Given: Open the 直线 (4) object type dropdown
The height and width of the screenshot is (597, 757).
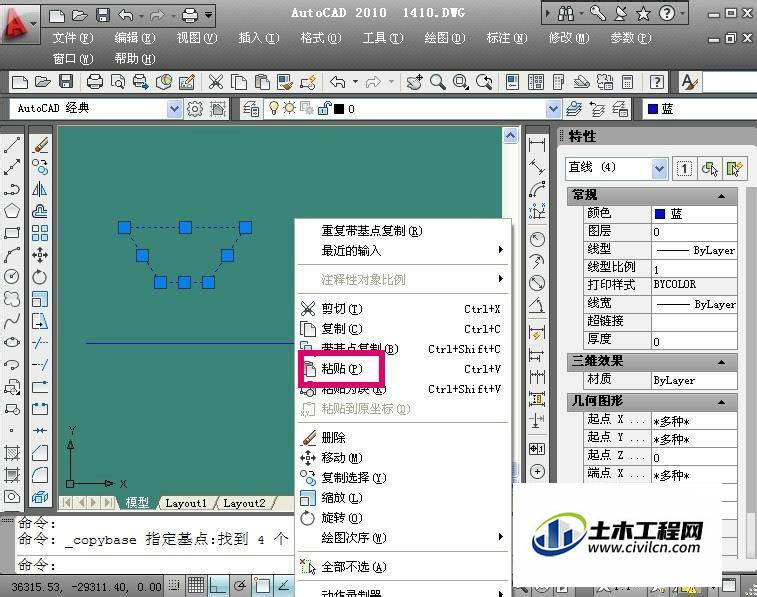Looking at the screenshot, I should click(659, 168).
